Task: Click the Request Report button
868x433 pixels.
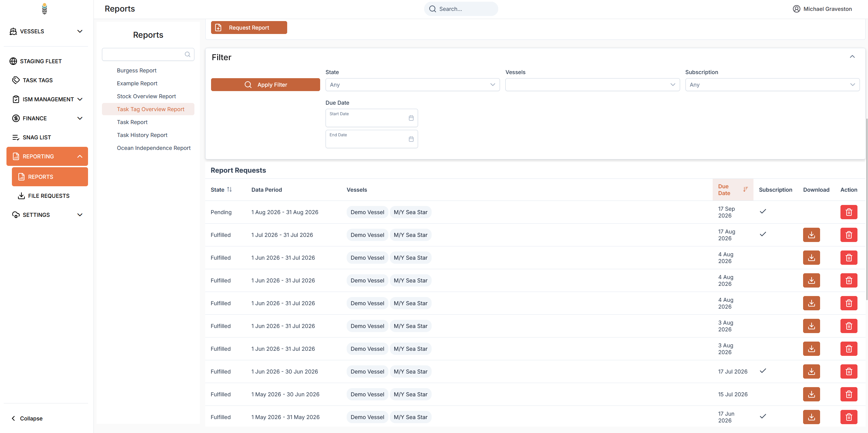Action: 249,28
